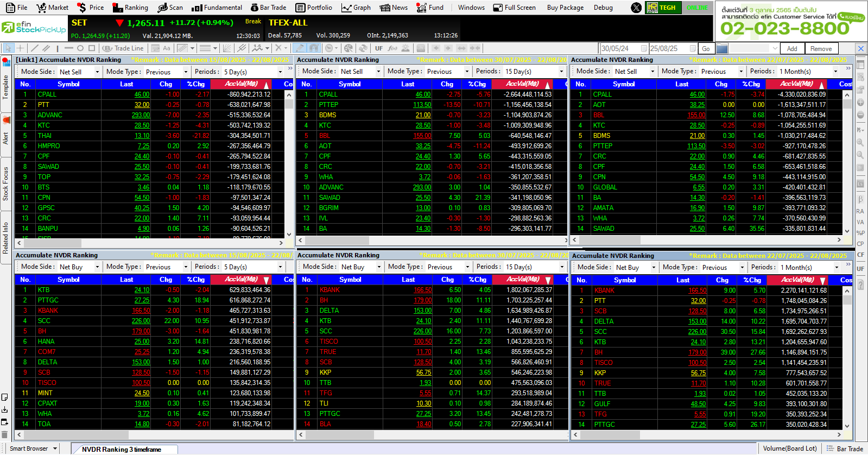The width and height of the screenshot is (868, 455).
Task: Open Periods 15 Day(s) dropdown, top middle panel
Action: [x=561, y=72]
